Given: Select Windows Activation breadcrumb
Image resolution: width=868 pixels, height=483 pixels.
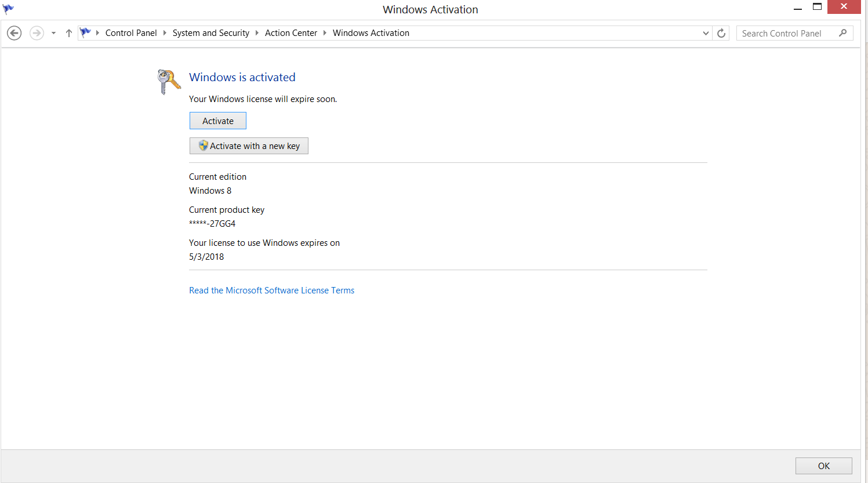Looking at the screenshot, I should click(371, 33).
